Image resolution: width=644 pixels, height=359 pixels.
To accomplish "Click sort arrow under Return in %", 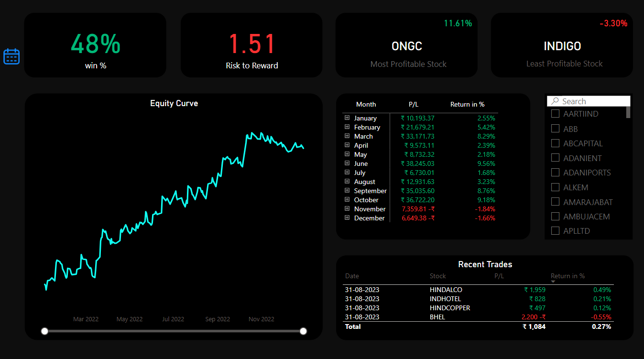I will [x=553, y=282].
